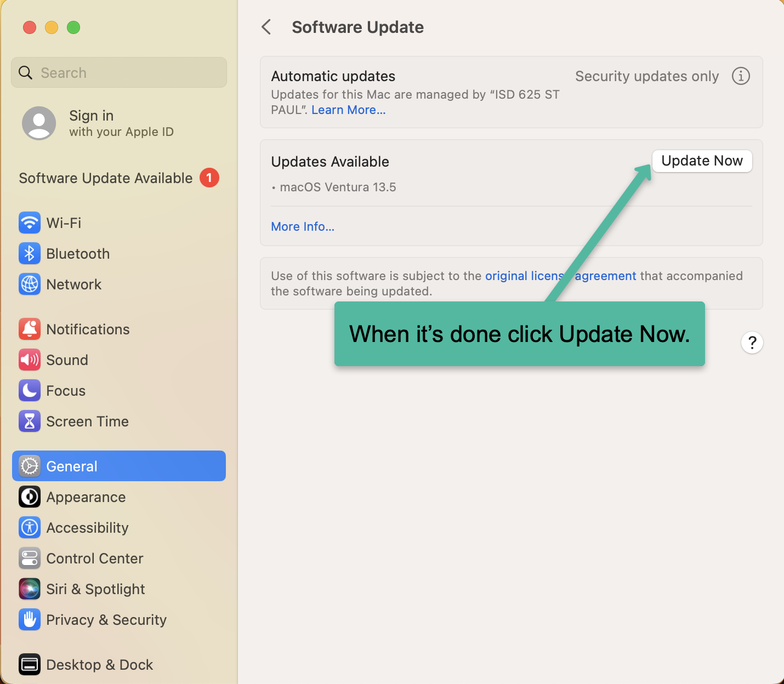Click the Software Update page title
This screenshot has height=684, width=784.
pyautogui.click(x=357, y=27)
